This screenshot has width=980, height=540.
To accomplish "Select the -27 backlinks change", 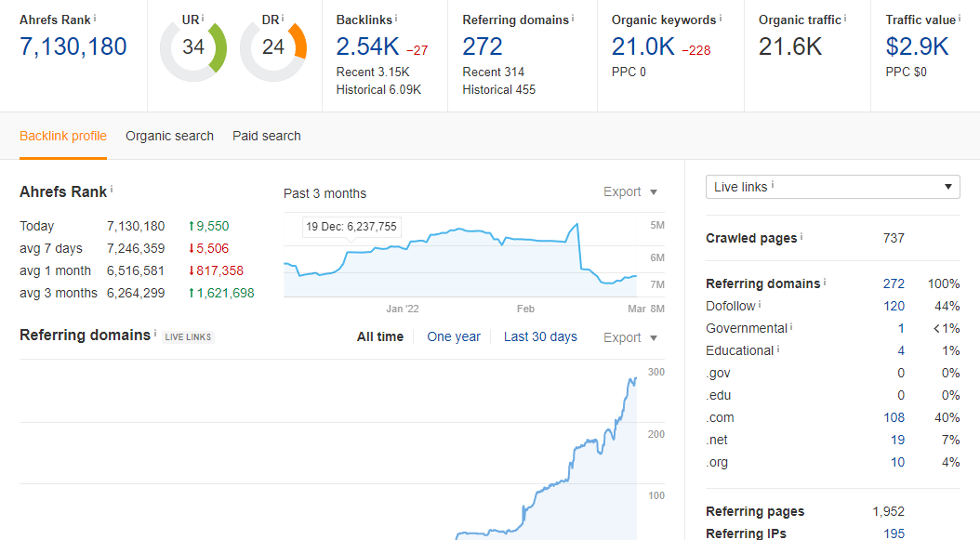I will [417, 50].
